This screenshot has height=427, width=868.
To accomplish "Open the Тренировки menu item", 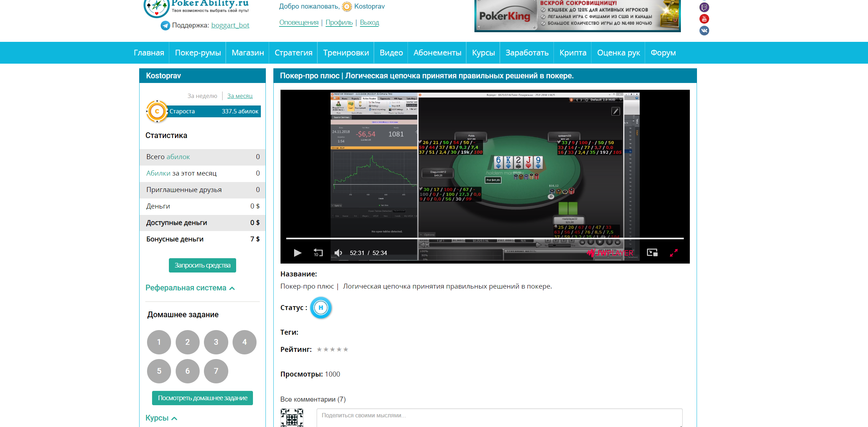I will (x=346, y=53).
